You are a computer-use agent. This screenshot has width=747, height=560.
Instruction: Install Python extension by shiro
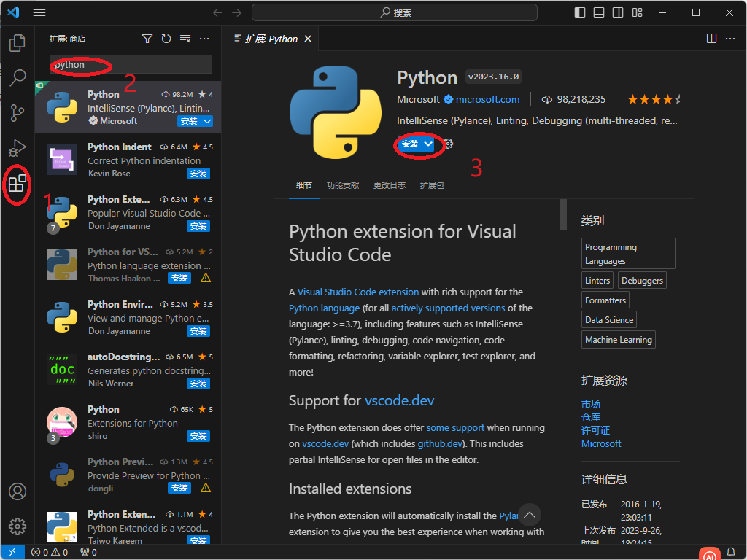[x=198, y=436]
